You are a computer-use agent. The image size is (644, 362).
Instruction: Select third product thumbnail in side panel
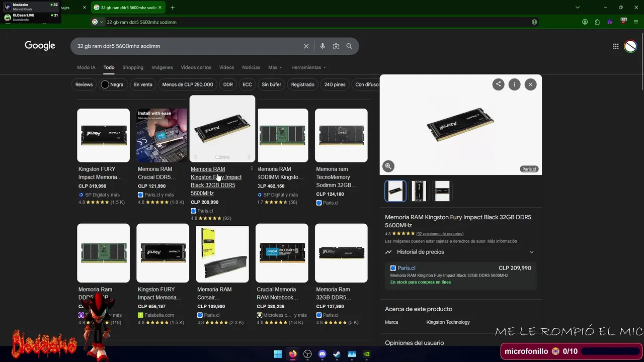[442, 191]
